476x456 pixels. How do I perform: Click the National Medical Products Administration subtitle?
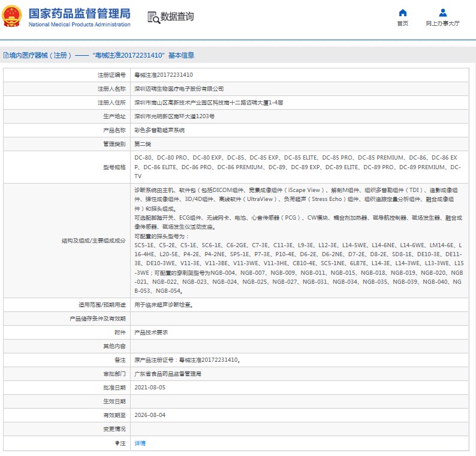tap(80, 25)
